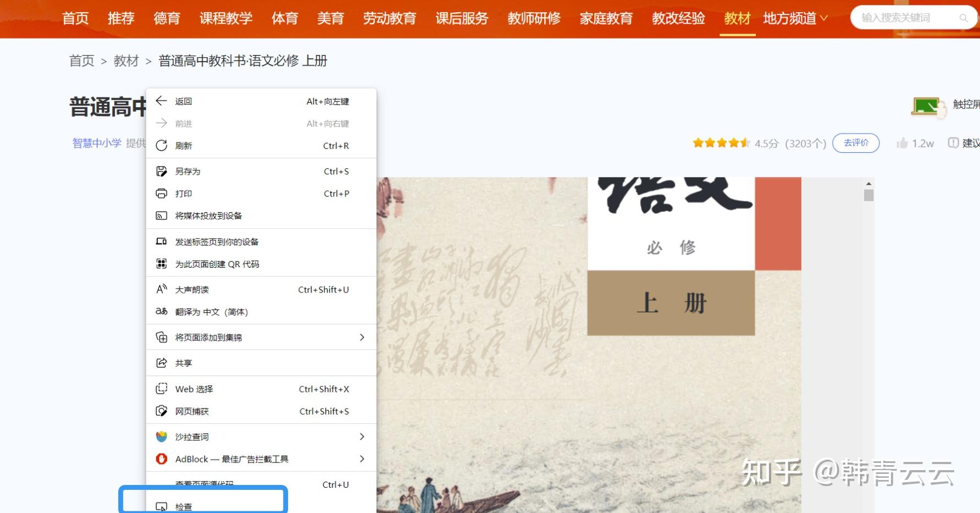Open the 地方频道 dropdown
The width and height of the screenshot is (980, 513).
click(795, 18)
